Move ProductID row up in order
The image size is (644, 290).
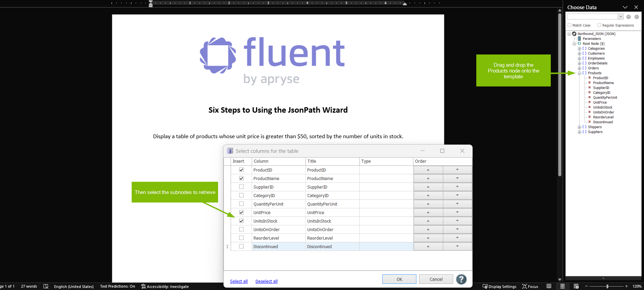428,170
